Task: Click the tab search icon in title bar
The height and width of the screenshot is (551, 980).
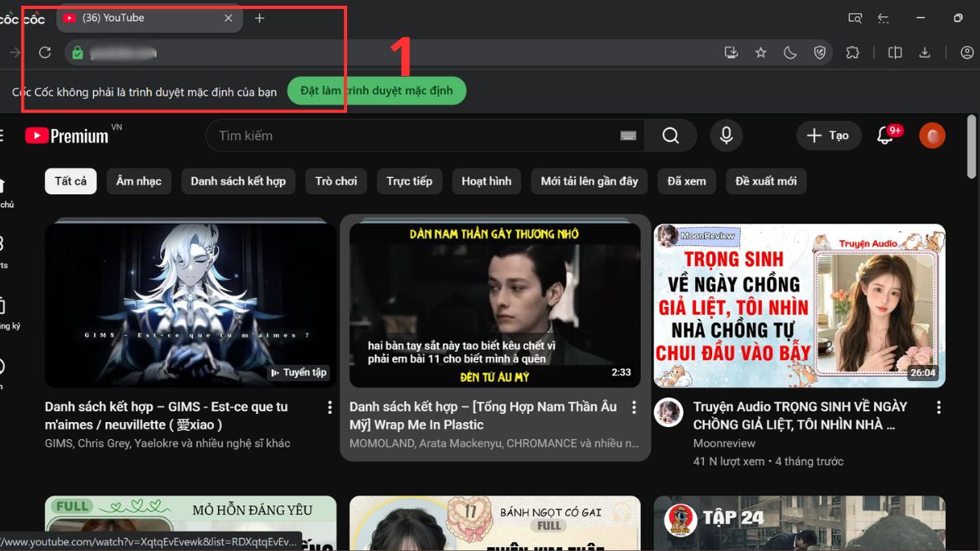Action: tap(855, 18)
